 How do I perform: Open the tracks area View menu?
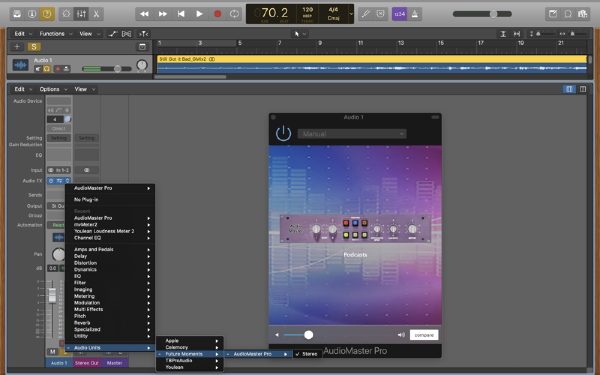pyautogui.click(x=90, y=34)
